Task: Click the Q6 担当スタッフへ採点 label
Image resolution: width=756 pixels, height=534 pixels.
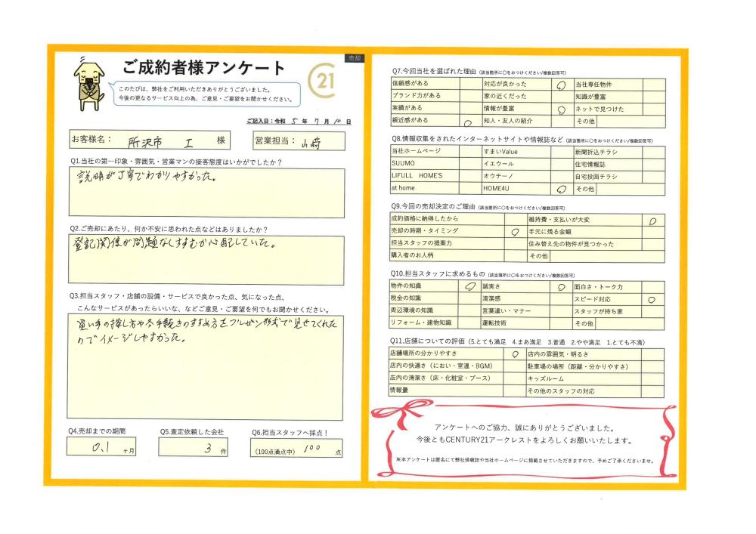Action: click(x=290, y=433)
